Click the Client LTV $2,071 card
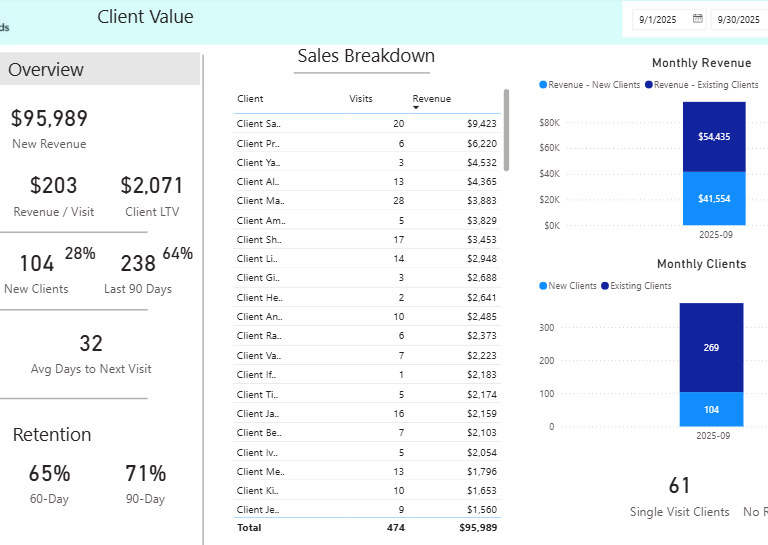 [152, 195]
